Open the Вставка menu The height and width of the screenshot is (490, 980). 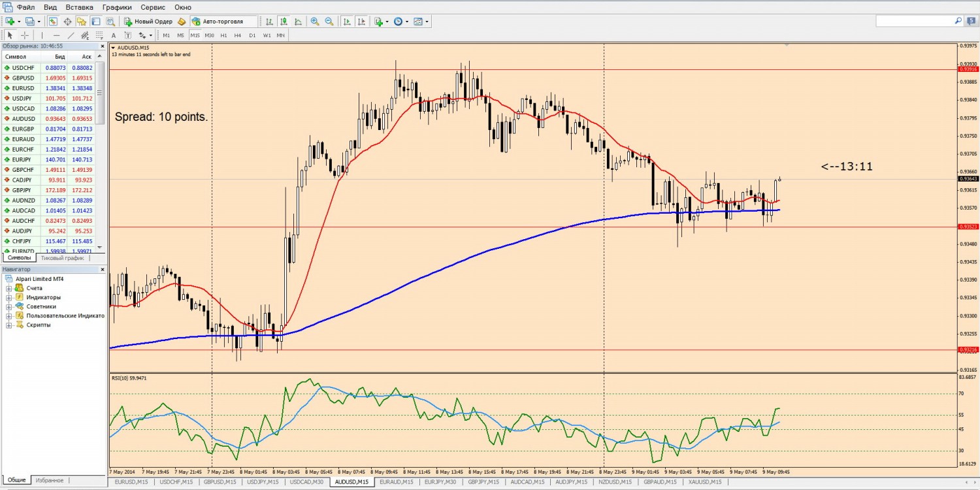coord(80,7)
